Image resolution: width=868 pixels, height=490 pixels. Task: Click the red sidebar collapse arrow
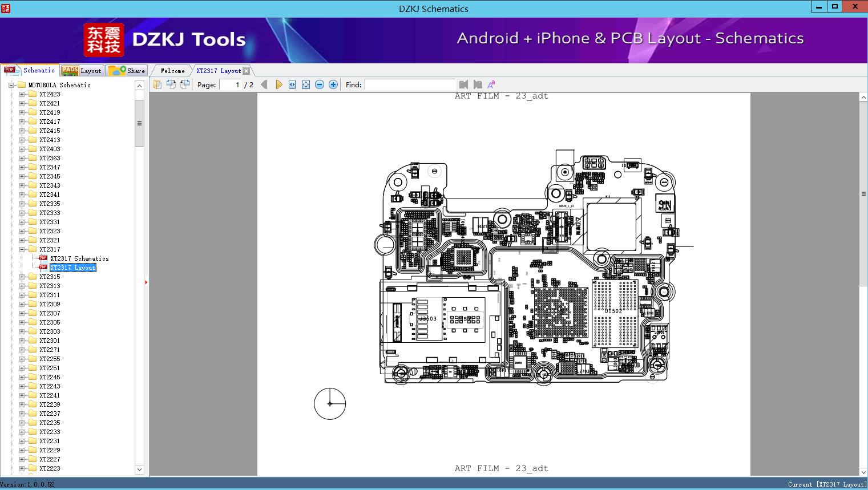click(x=146, y=282)
